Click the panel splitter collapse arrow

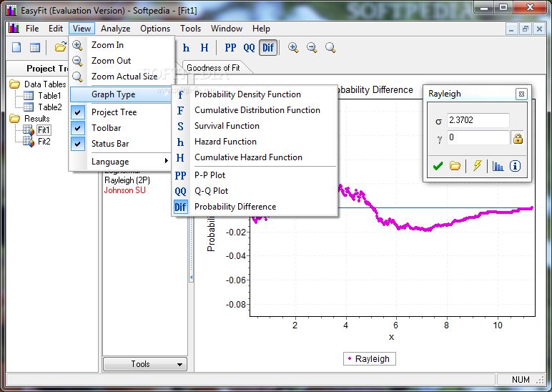click(x=191, y=277)
